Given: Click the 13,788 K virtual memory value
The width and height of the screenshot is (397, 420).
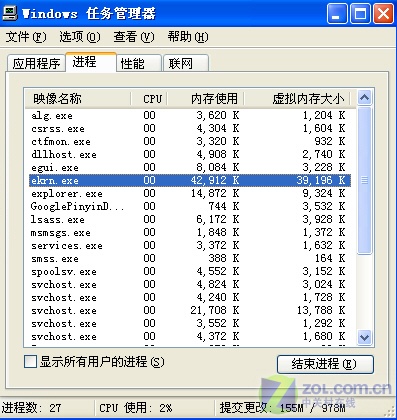Looking at the screenshot, I should point(321,310).
